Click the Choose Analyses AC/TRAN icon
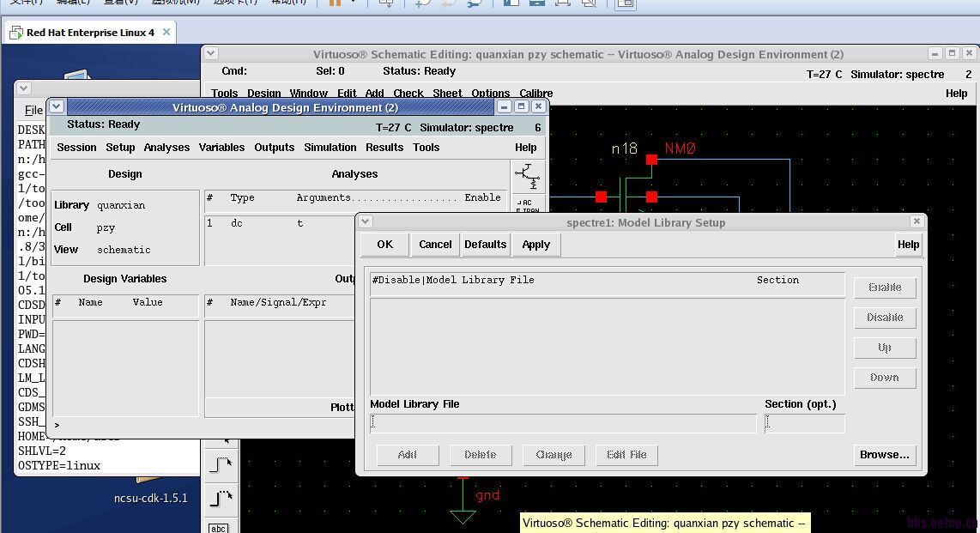 click(x=528, y=206)
